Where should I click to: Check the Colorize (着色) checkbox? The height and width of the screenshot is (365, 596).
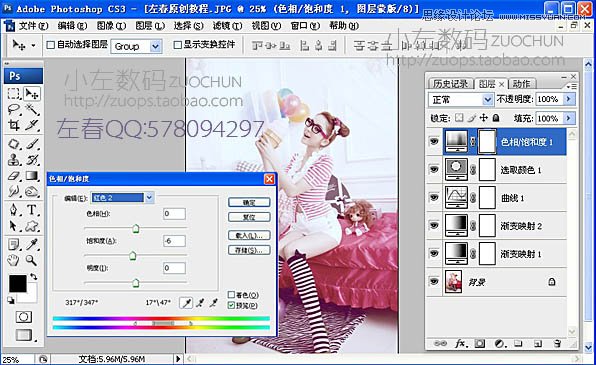click(x=231, y=295)
